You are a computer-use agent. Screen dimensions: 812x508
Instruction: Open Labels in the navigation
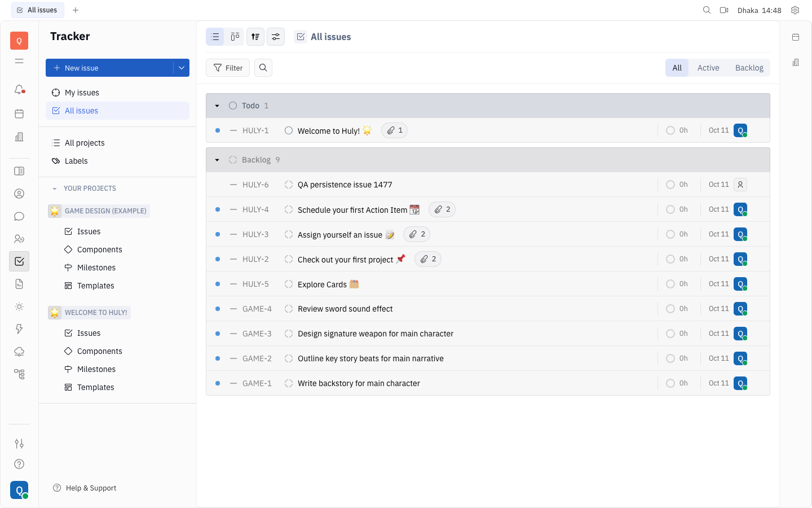point(117,161)
